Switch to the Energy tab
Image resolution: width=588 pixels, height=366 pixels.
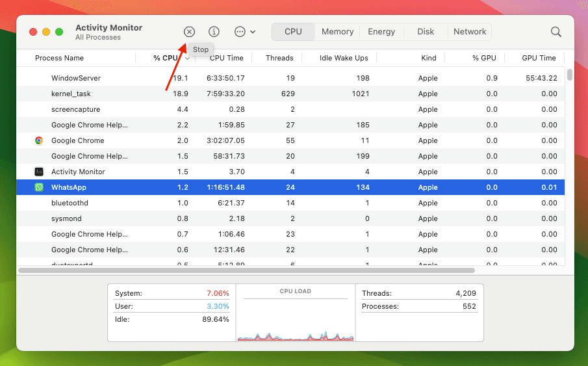click(x=381, y=32)
